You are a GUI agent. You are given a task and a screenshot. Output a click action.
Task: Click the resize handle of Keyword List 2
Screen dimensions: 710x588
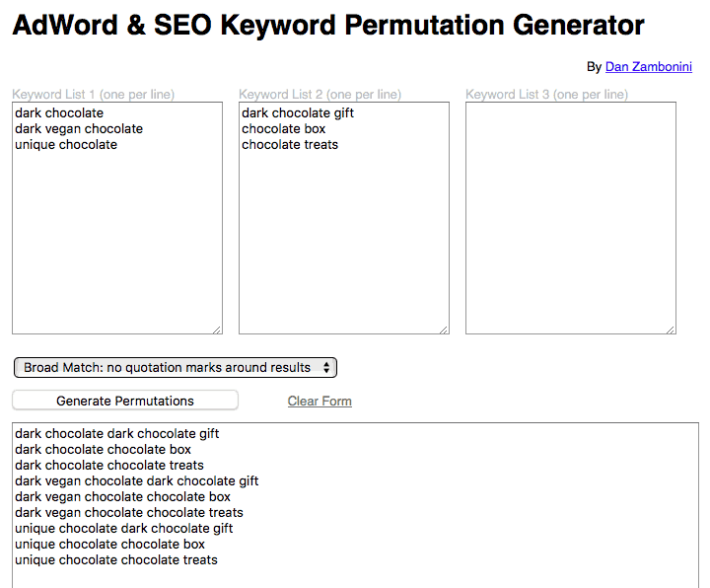pyautogui.click(x=444, y=330)
